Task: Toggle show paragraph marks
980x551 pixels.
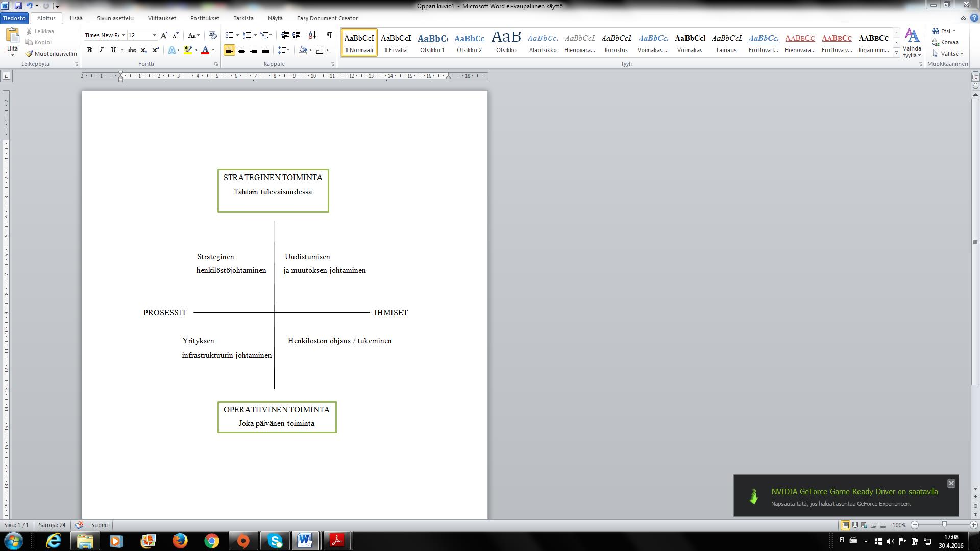Action: [329, 35]
